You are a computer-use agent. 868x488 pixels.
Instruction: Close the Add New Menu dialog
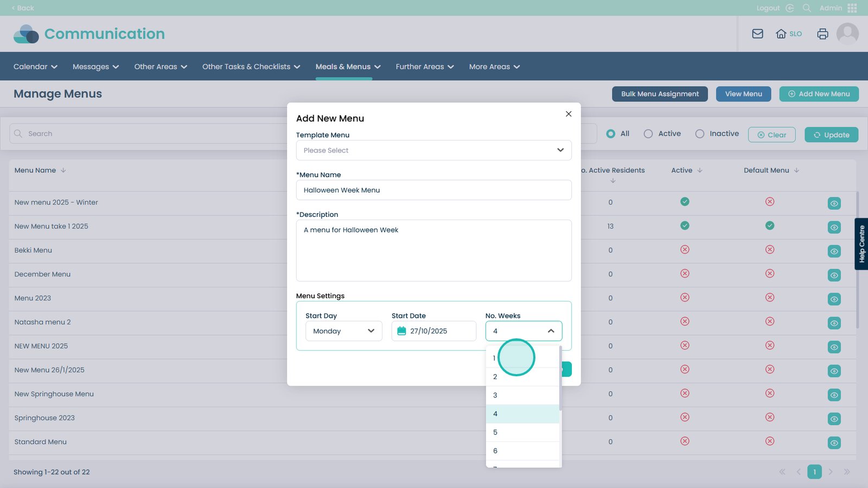(x=569, y=114)
